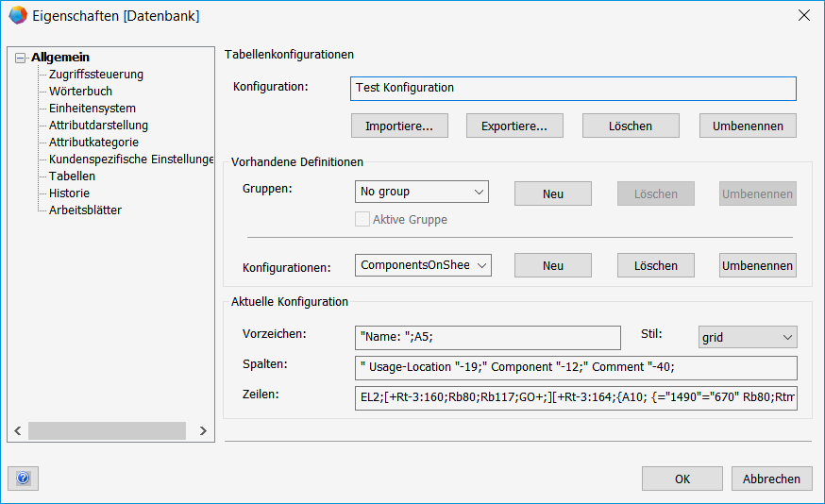The width and height of the screenshot is (825, 504).
Task: Open the Tabellen tree item
Action: [x=72, y=176]
